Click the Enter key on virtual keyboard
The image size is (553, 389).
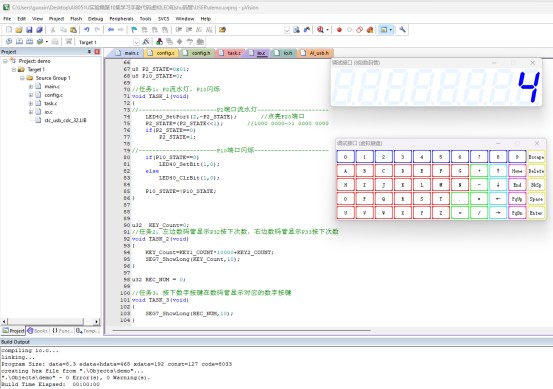click(x=536, y=213)
